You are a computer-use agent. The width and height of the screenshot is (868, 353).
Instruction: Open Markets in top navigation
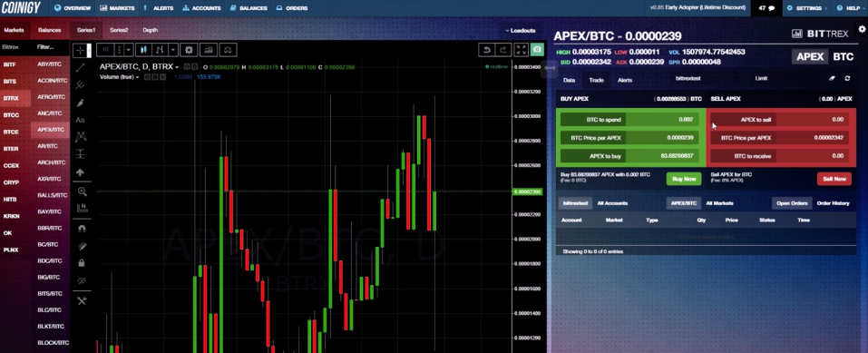[x=118, y=8]
